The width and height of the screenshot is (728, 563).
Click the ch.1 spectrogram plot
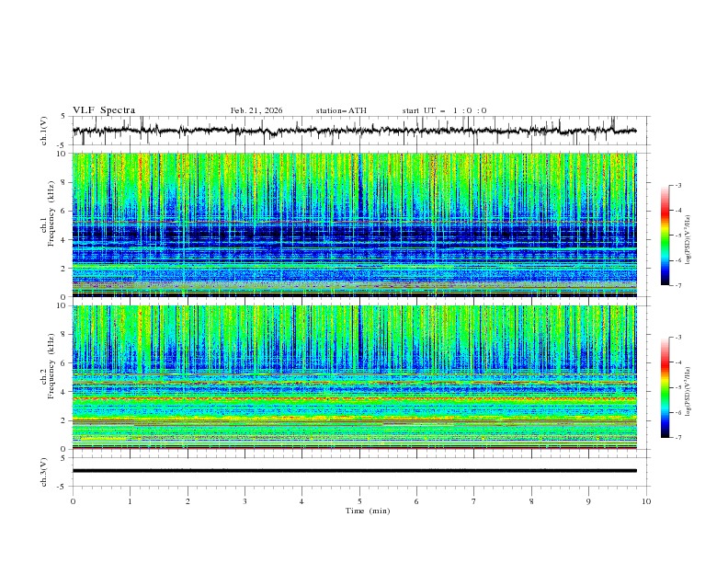click(354, 224)
